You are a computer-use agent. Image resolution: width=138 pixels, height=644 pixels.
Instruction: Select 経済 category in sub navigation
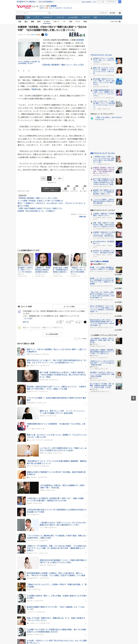coord(39,21)
